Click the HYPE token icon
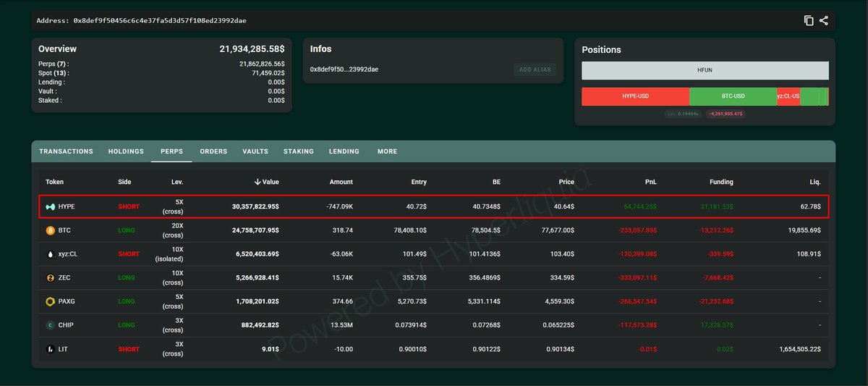The image size is (868, 386). click(51, 206)
